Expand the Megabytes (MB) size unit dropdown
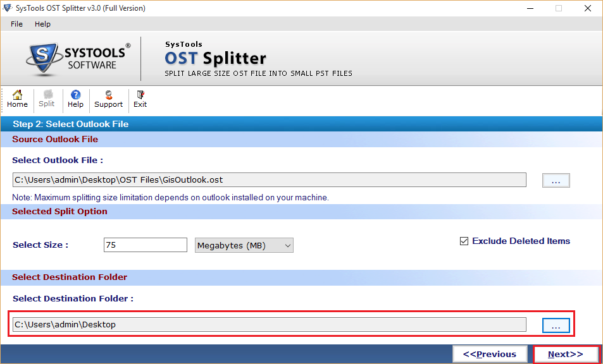 tap(244, 245)
